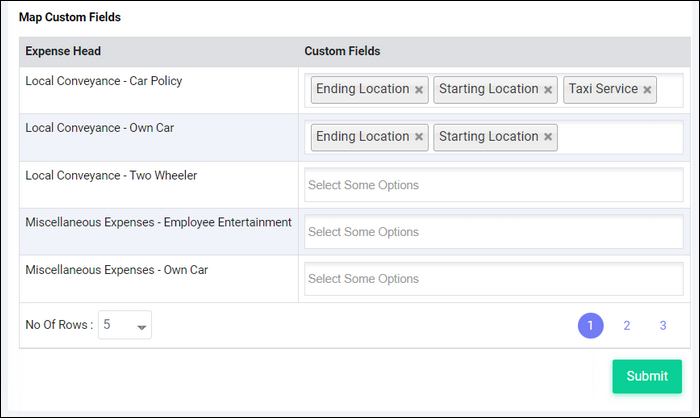Viewport: 700px width, 418px height.
Task: Go to page 3
Action: (663, 326)
